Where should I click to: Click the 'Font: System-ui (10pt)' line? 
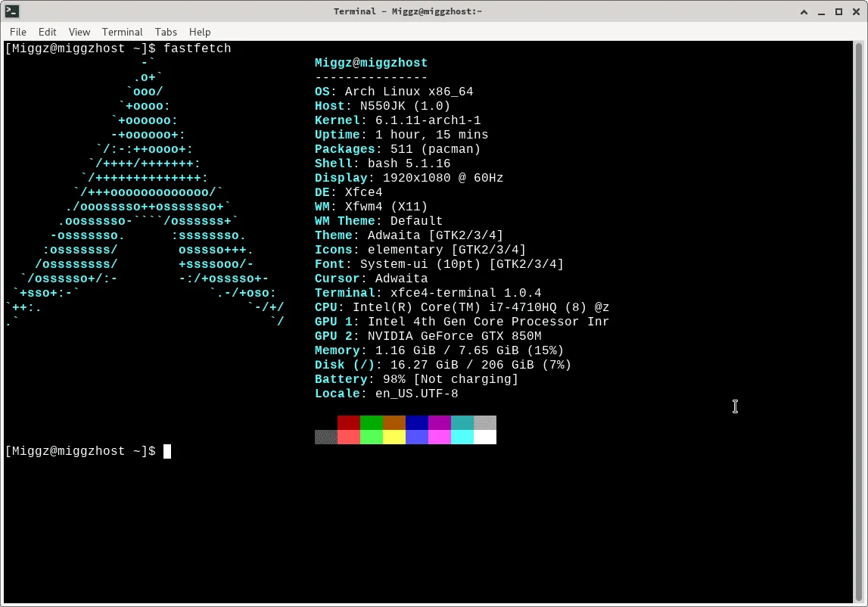pyautogui.click(x=439, y=264)
